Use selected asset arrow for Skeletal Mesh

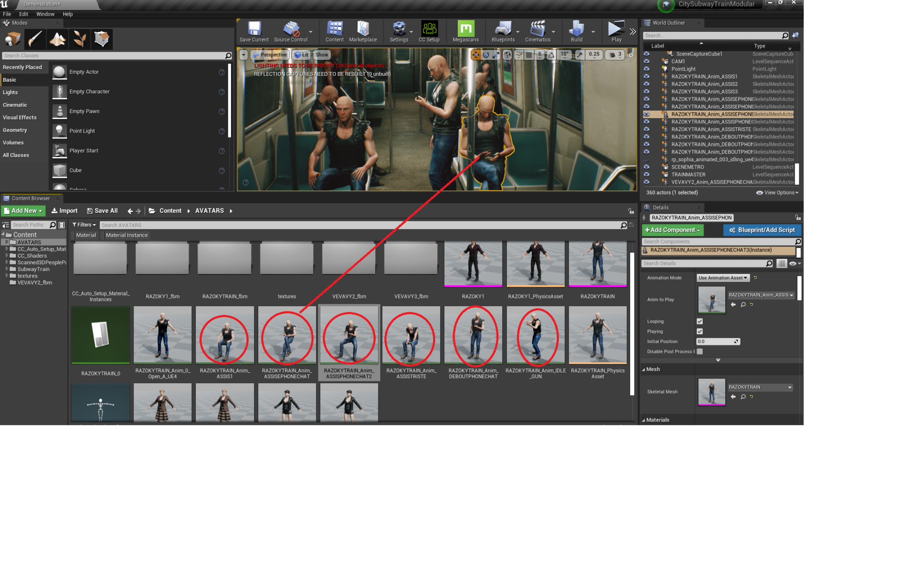[x=733, y=397]
